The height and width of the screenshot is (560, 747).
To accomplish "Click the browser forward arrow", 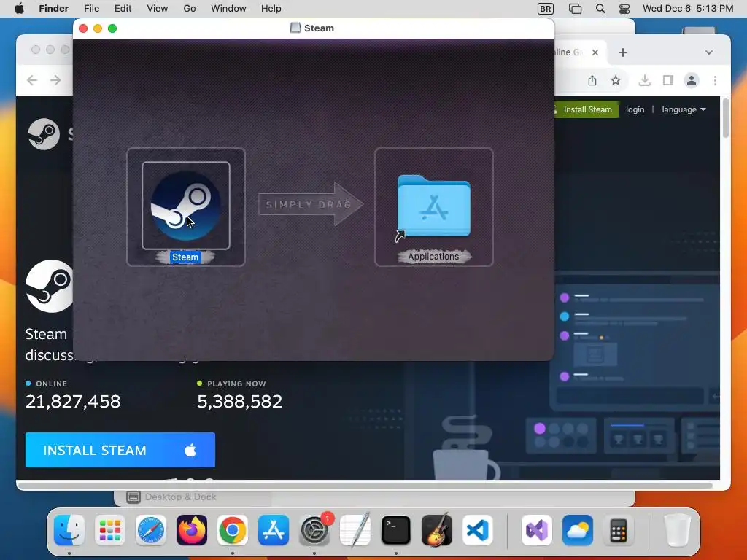I will 55,80.
